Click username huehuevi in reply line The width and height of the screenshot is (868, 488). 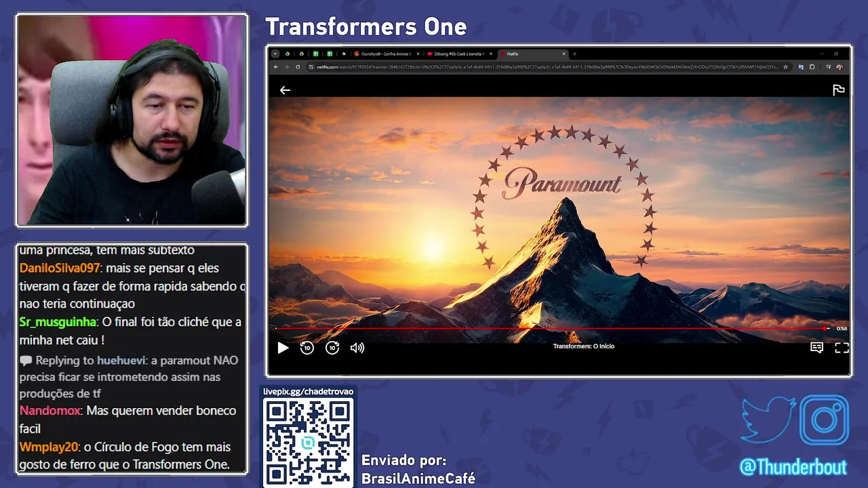tap(121, 360)
